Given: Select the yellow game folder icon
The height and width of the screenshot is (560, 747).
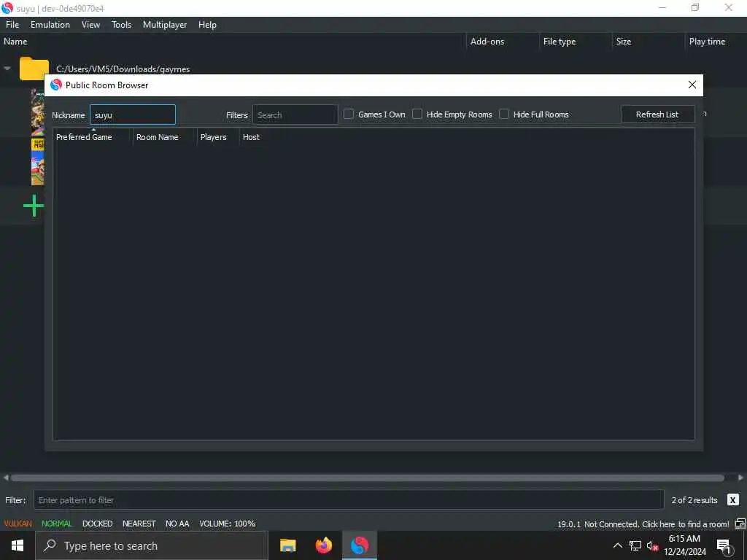Looking at the screenshot, I should pyautogui.click(x=34, y=69).
